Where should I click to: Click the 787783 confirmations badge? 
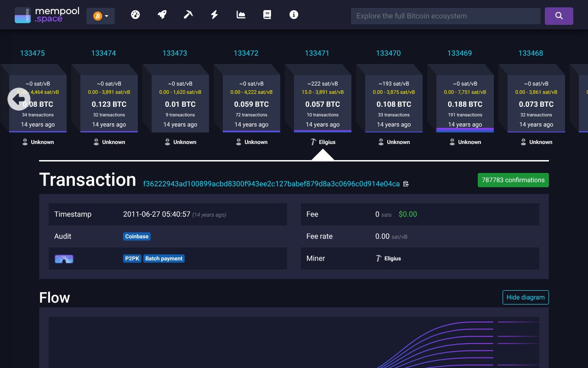click(x=513, y=180)
